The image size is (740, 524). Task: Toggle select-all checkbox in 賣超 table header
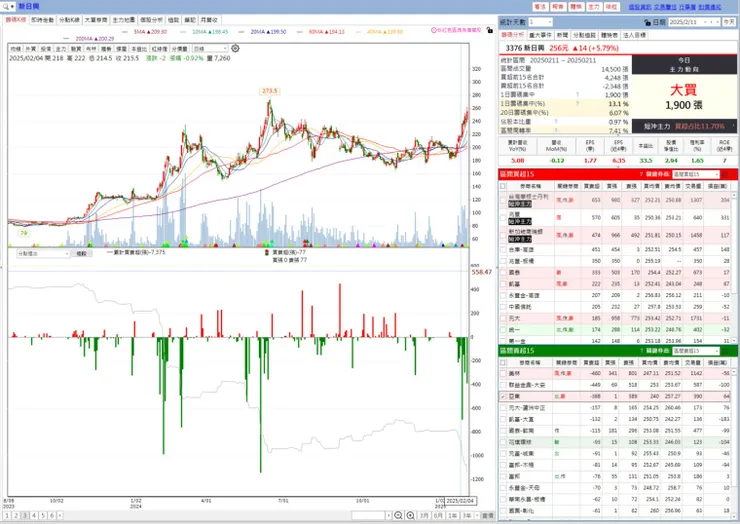(503, 363)
